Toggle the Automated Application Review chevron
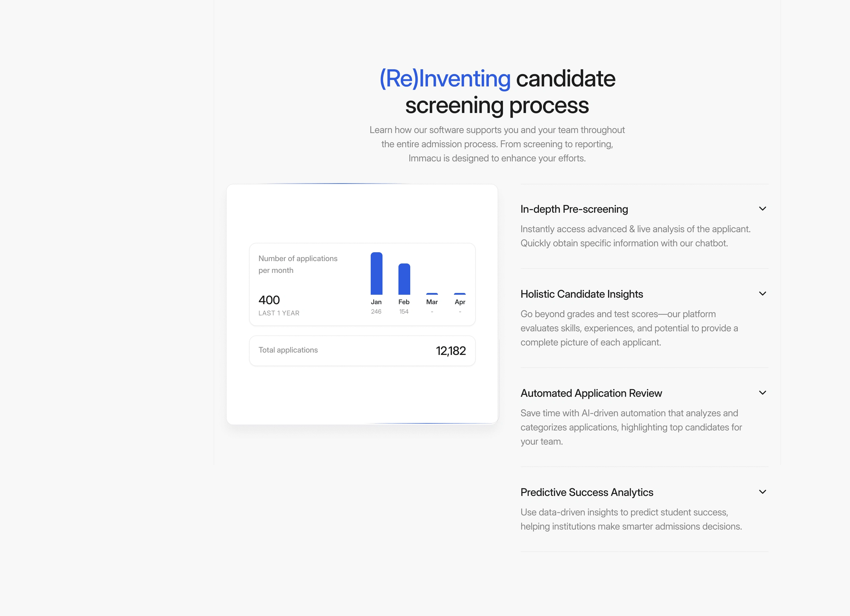Screen dimensions: 850x616 click(762, 393)
